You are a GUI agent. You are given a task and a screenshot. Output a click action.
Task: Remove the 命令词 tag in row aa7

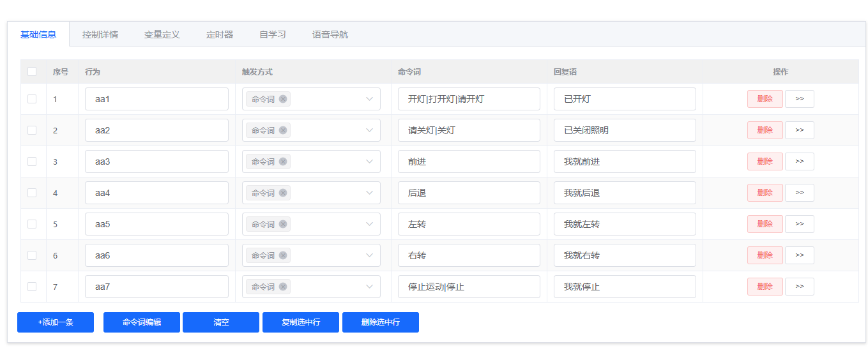pyautogui.click(x=283, y=287)
